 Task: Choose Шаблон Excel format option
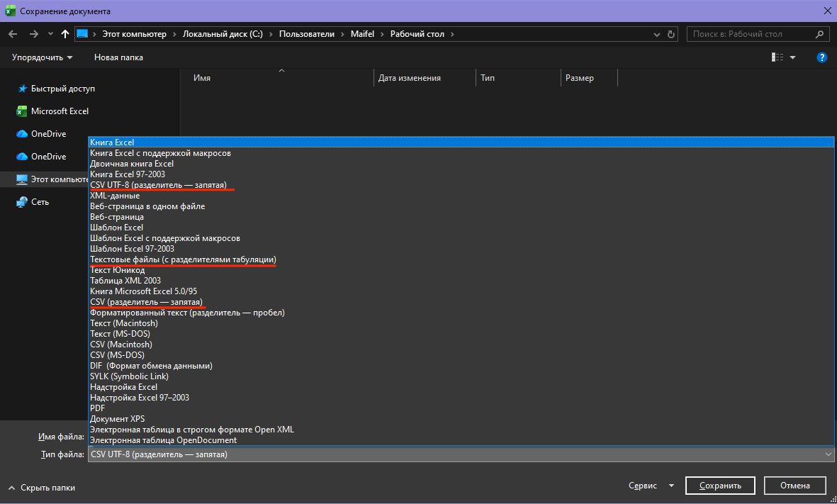point(461,228)
